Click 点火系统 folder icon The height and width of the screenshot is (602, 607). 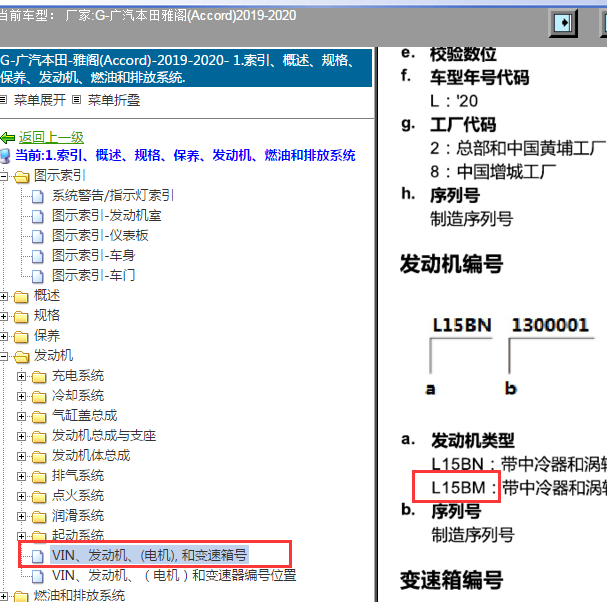39,497
